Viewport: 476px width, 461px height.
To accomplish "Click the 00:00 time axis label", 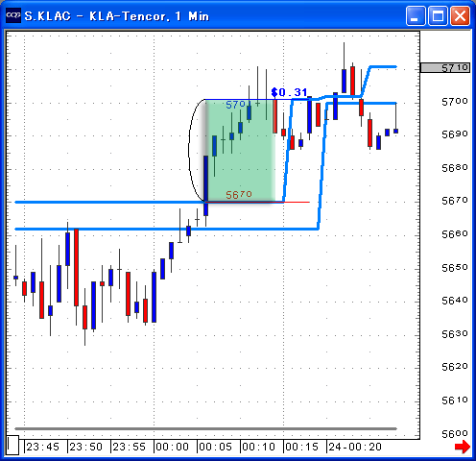I will pos(173,447).
